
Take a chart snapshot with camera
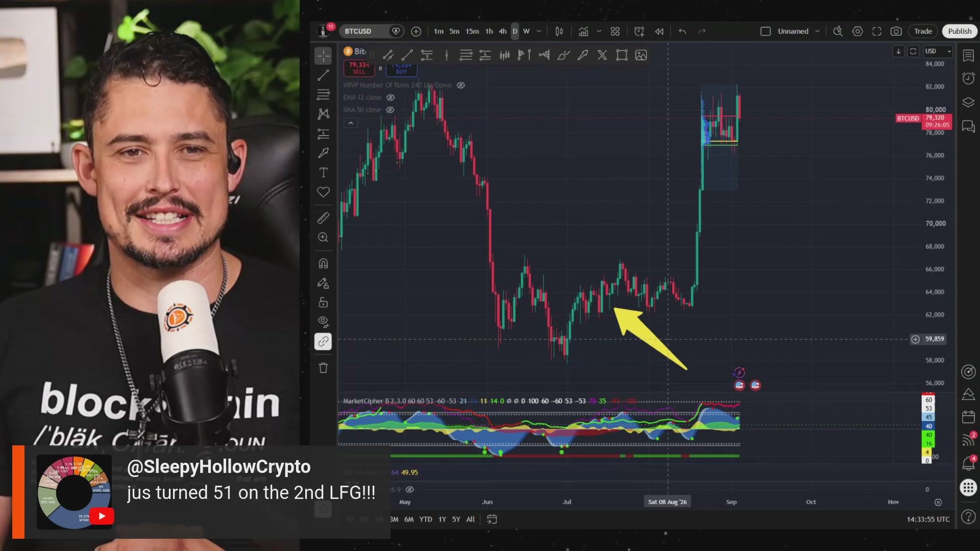click(896, 32)
